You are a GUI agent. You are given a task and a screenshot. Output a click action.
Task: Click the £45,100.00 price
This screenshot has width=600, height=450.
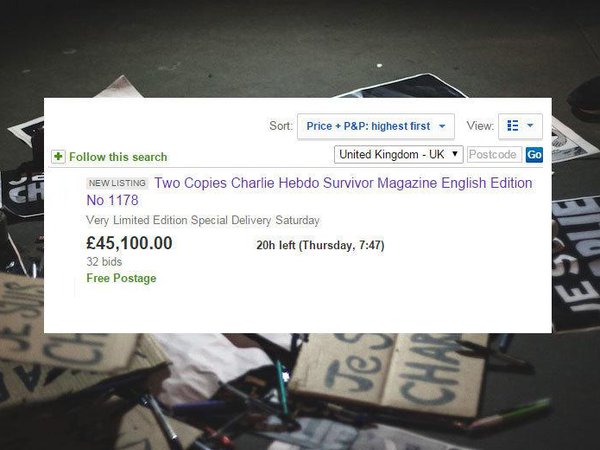[129, 243]
